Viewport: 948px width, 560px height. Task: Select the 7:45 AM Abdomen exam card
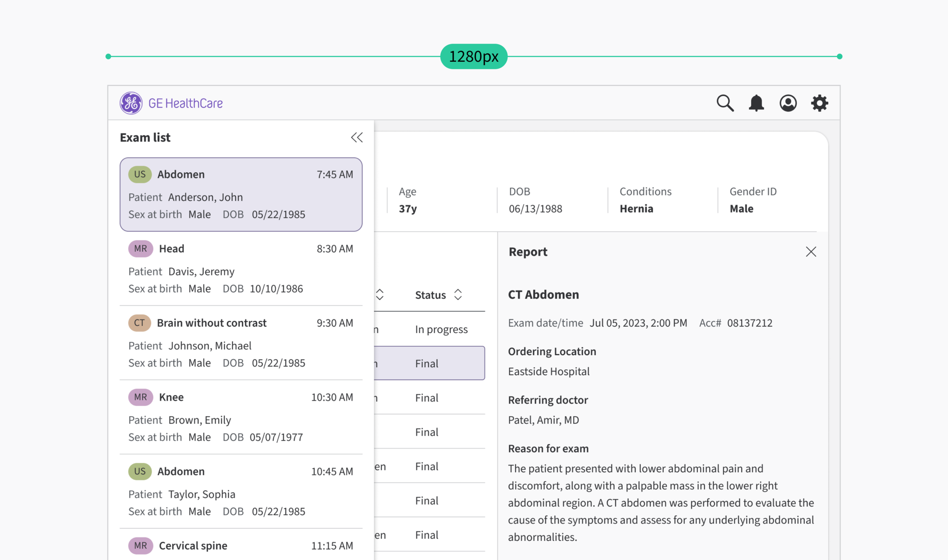tap(241, 194)
